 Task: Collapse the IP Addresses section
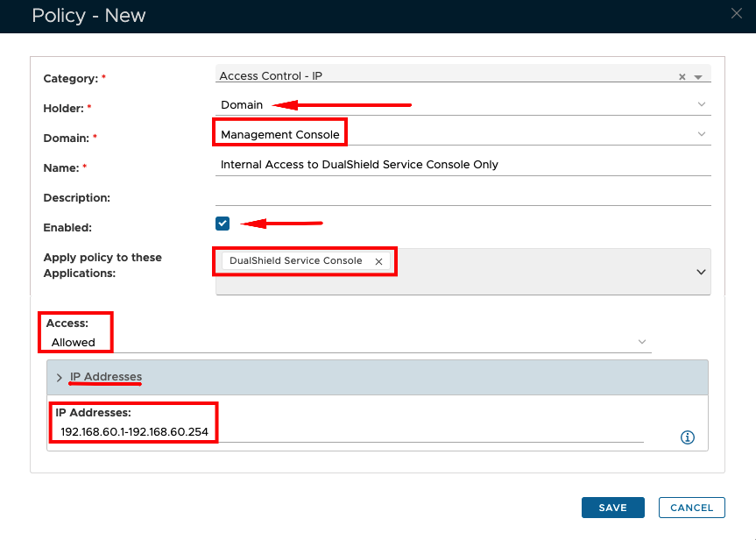(60, 378)
